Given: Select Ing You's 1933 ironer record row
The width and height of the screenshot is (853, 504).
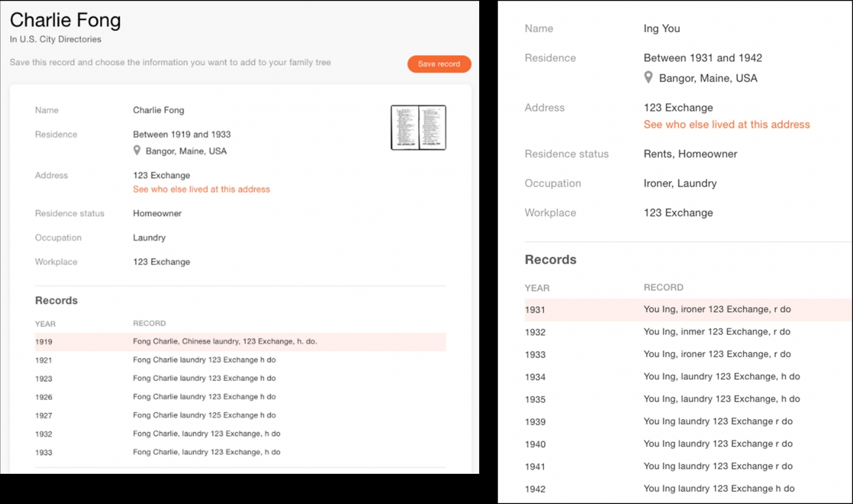Looking at the screenshot, I should tap(688, 355).
